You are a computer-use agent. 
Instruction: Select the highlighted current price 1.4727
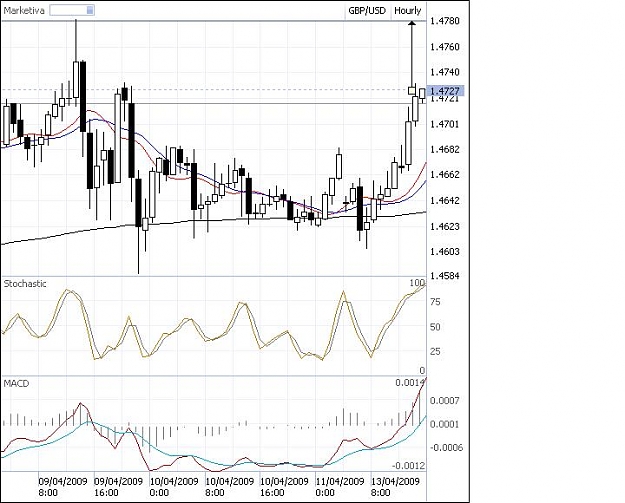pyautogui.click(x=446, y=91)
